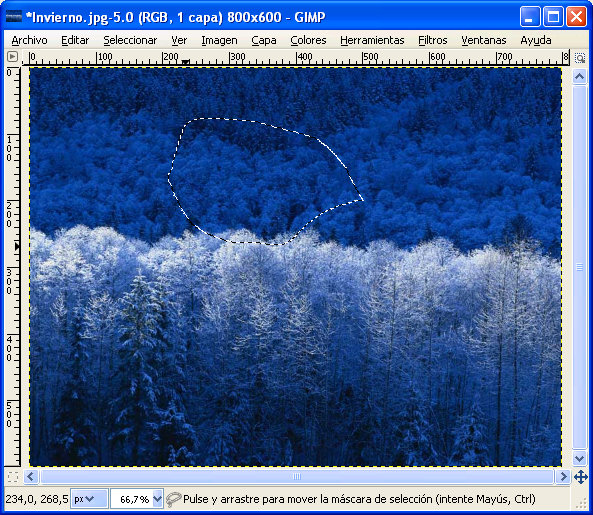Open the Colores menu
The width and height of the screenshot is (593, 515).
[308, 40]
